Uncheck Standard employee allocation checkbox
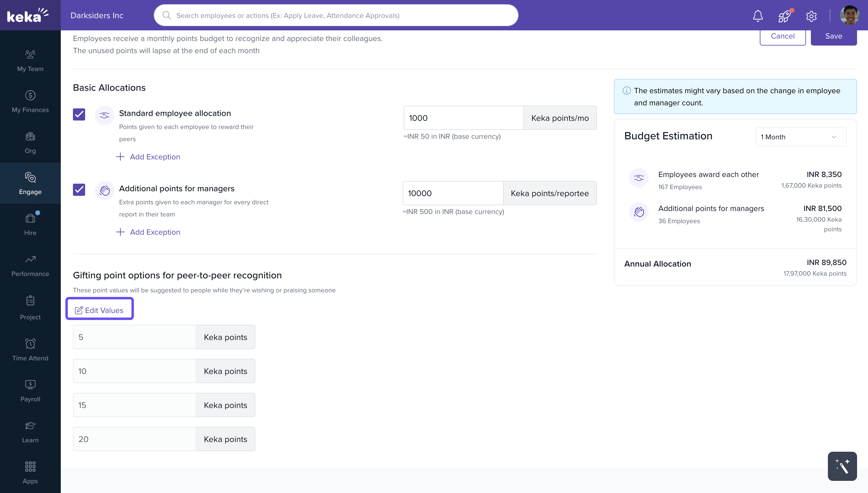 [x=79, y=114]
